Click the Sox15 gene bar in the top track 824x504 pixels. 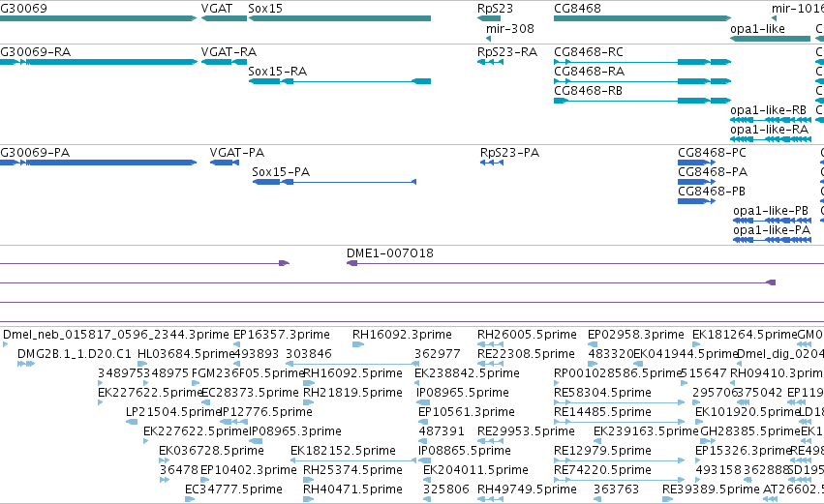tap(340, 18)
